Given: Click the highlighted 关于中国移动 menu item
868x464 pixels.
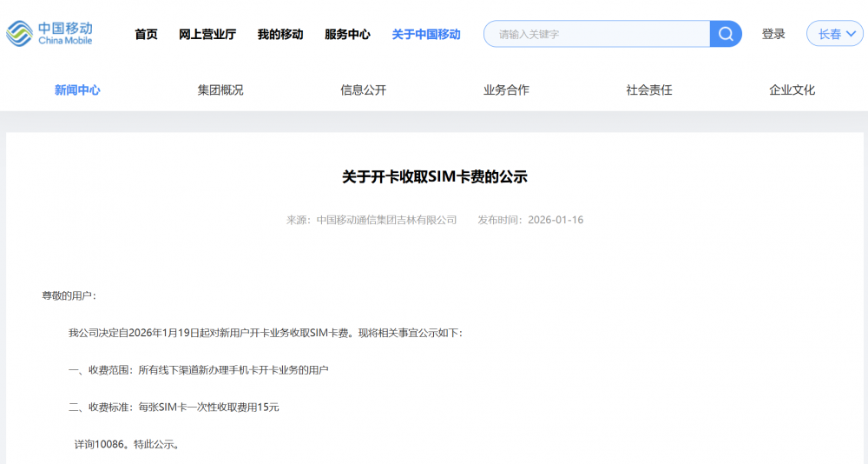Looking at the screenshot, I should click(426, 35).
